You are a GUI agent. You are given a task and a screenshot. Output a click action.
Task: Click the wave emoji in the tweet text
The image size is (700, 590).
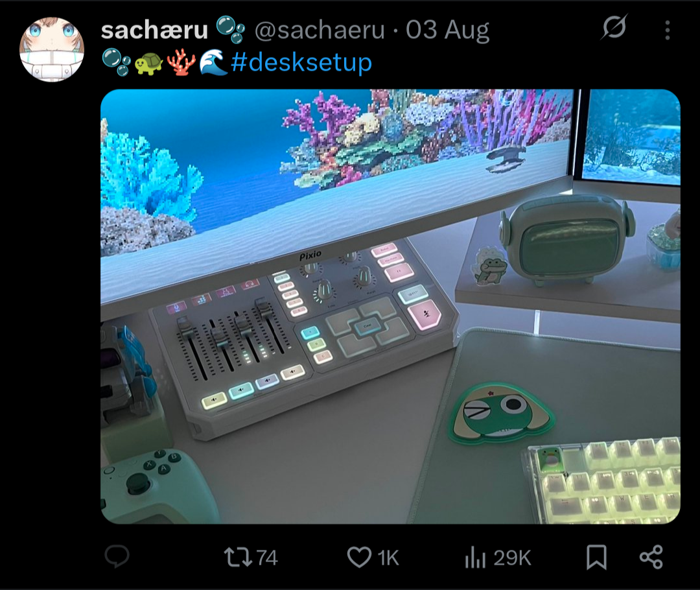213,63
